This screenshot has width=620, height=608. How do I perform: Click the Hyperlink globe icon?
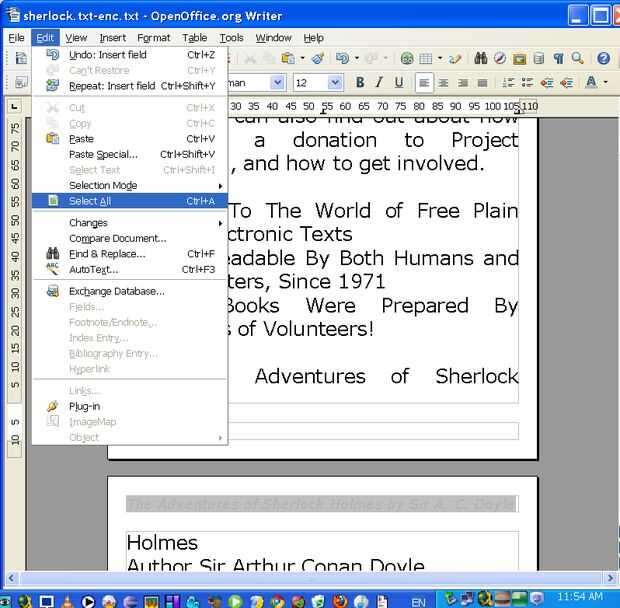click(407, 59)
